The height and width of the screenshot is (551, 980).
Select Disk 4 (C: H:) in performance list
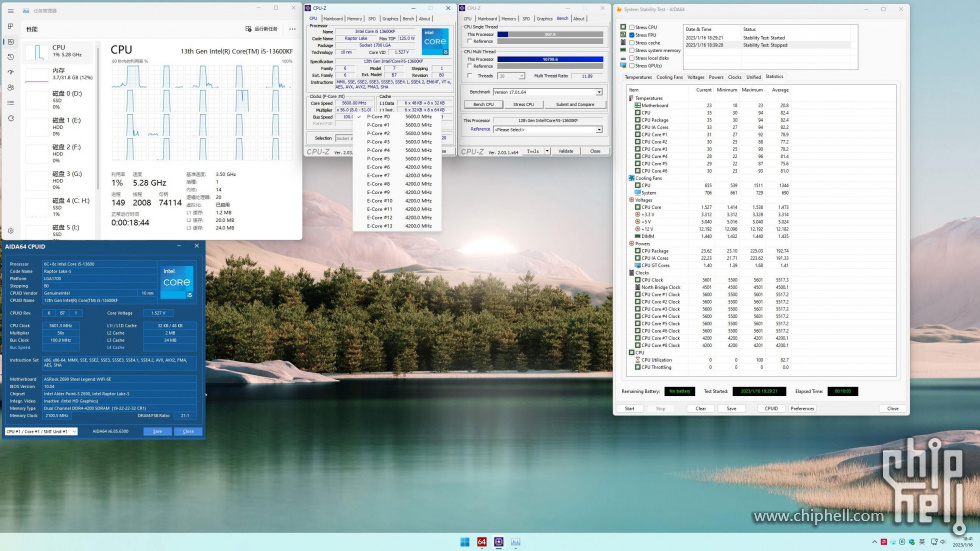pyautogui.click(x=59, y=207)
